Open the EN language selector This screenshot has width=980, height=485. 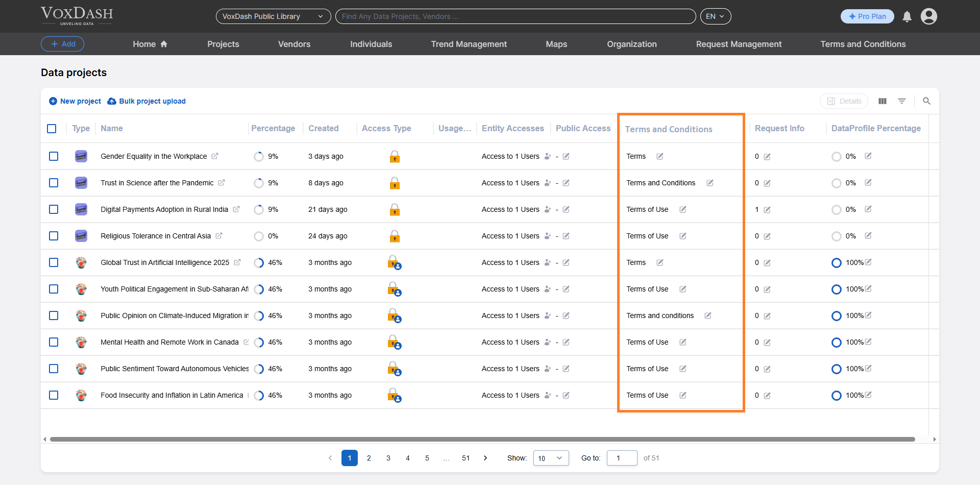715,16
